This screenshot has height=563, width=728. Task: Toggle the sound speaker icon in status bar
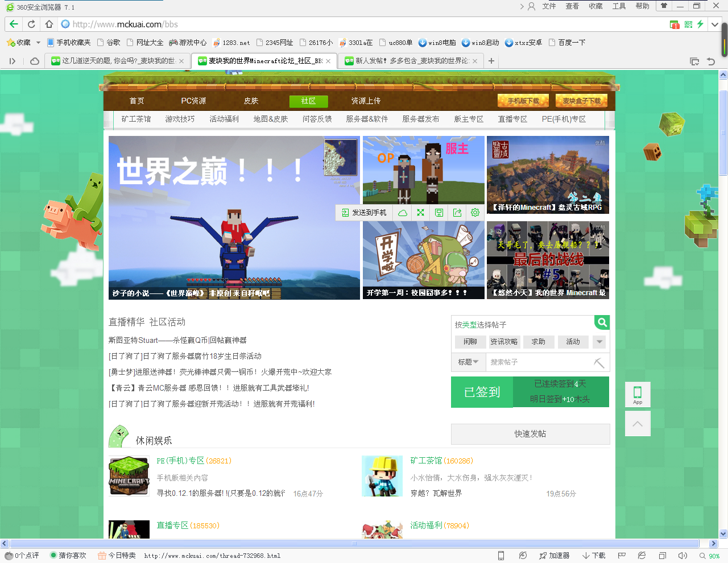tap(682, 556)
